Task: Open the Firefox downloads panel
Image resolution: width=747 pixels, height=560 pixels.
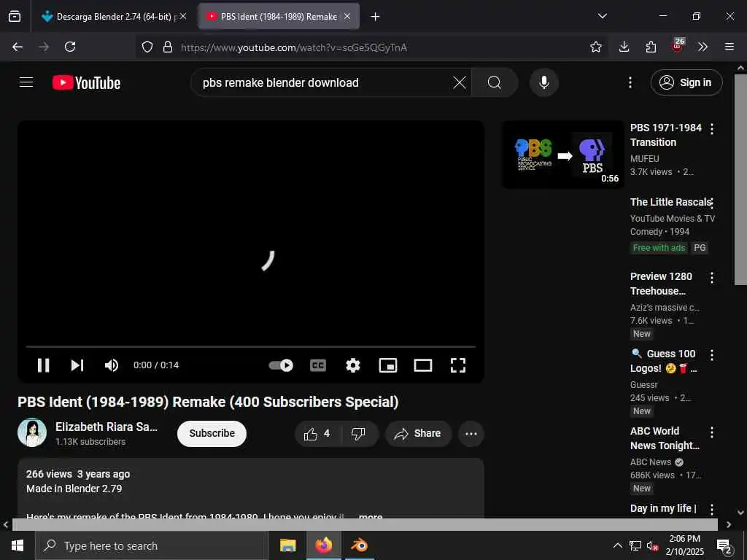Action: [x=624, y=47]
